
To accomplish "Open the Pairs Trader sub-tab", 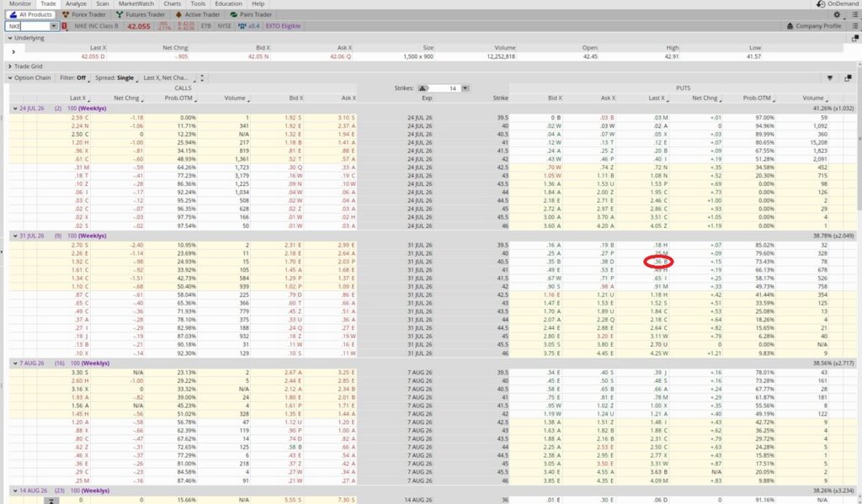I will [251, 15].
